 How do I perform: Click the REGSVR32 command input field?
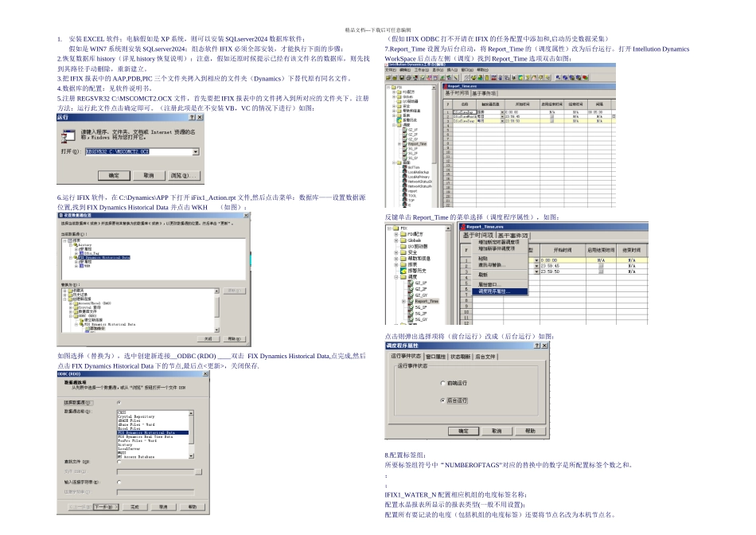point(138,151)
